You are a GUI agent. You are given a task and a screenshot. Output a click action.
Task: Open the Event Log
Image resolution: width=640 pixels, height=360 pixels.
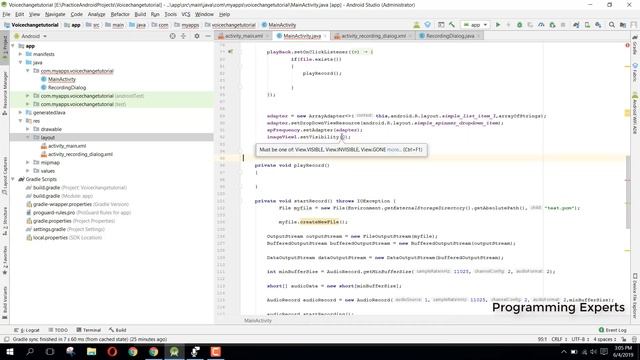(x=612, y=330)
